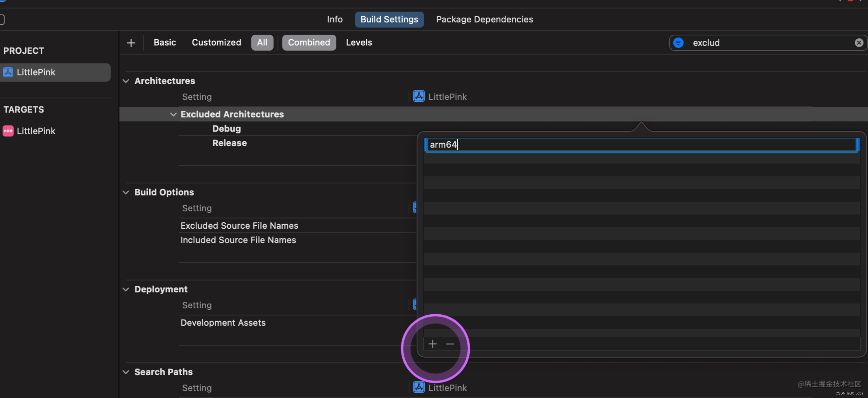
Task: Select the LittlePink target app icon
Action: point(8,131)
